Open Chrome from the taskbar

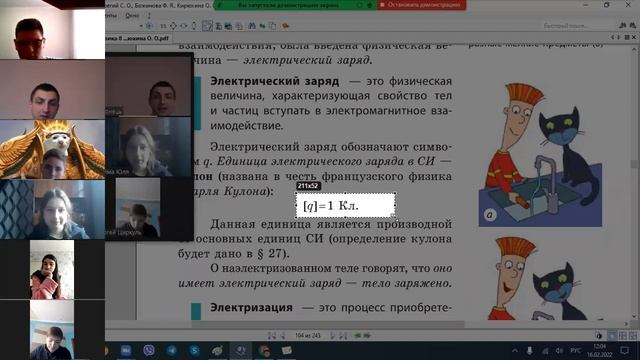(x=264, y=351)
